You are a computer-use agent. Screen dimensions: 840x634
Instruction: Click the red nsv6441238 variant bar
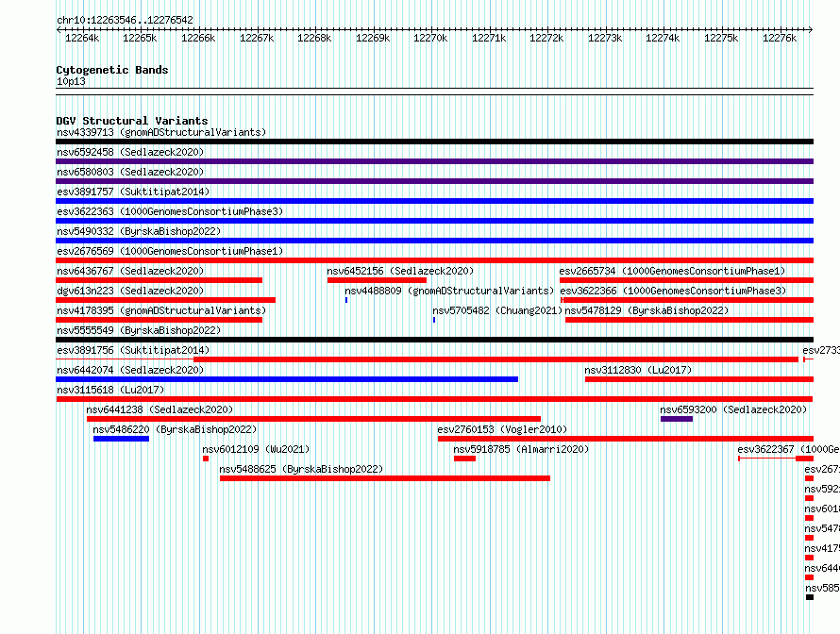point(314,419)
